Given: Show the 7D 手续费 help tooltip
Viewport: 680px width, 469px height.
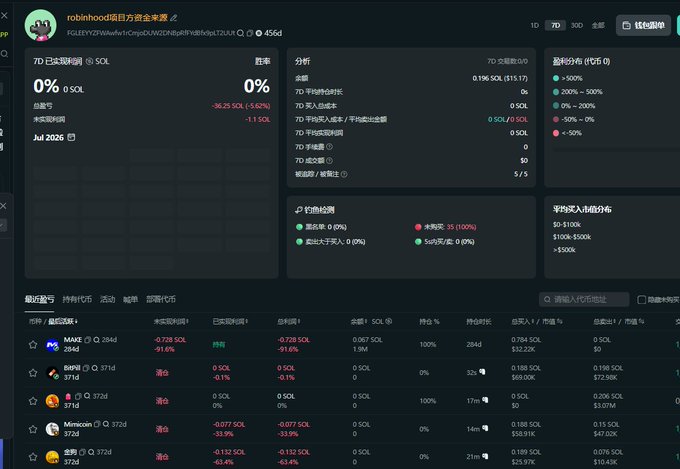Looking at the screenshot, I should pyautogui.click(x=330, y=147).
